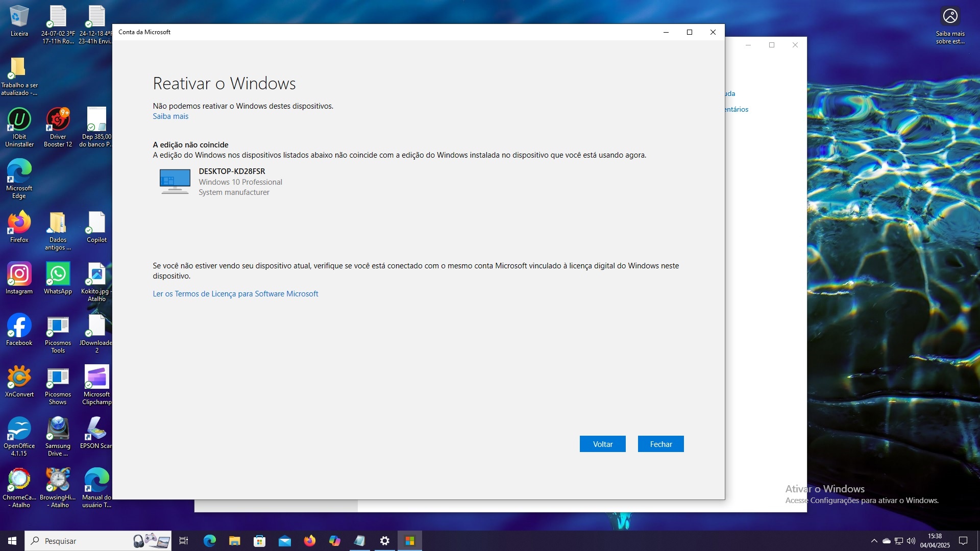Select the EPSON Scan desktop icon
The image size is (980, 551).
(96, 433)
